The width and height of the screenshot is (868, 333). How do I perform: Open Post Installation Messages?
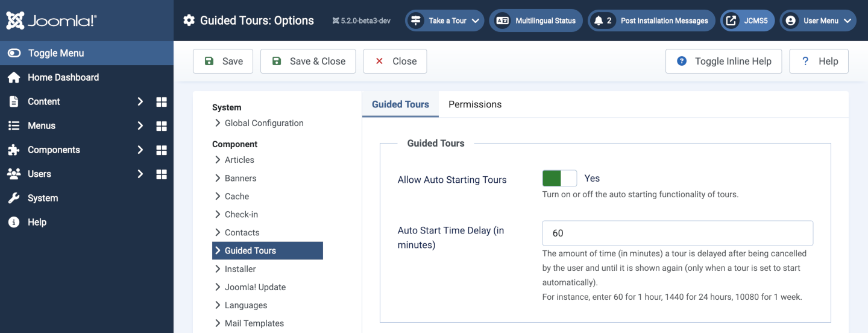(x=652, y=21)
